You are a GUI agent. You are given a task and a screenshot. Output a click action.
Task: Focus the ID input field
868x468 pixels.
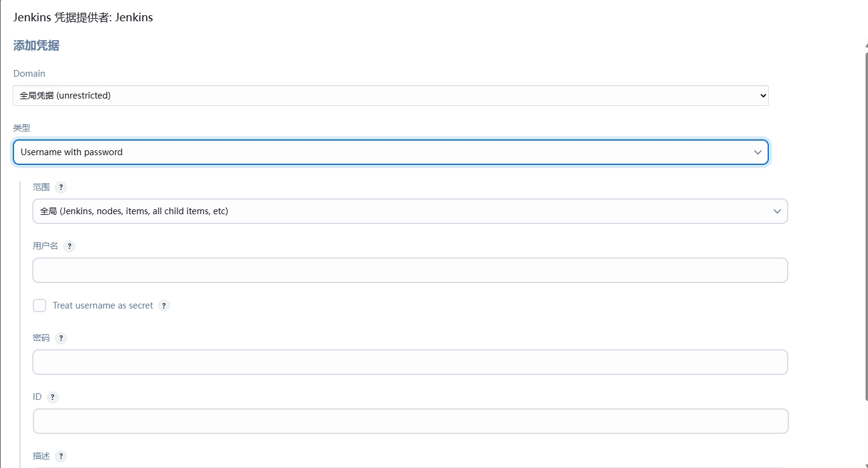pos(410,421)
